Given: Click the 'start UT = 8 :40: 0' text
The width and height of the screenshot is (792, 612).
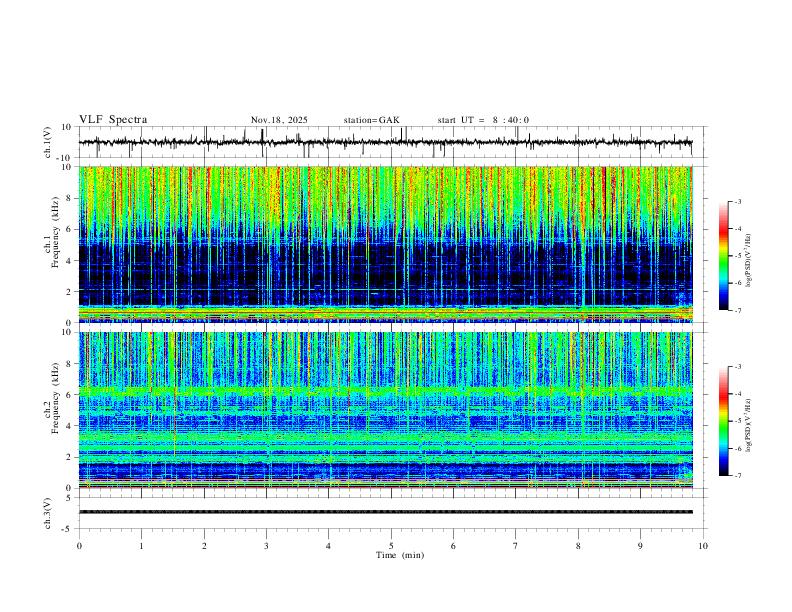Looking at the screenshot, I should click(x=483, y=120).
